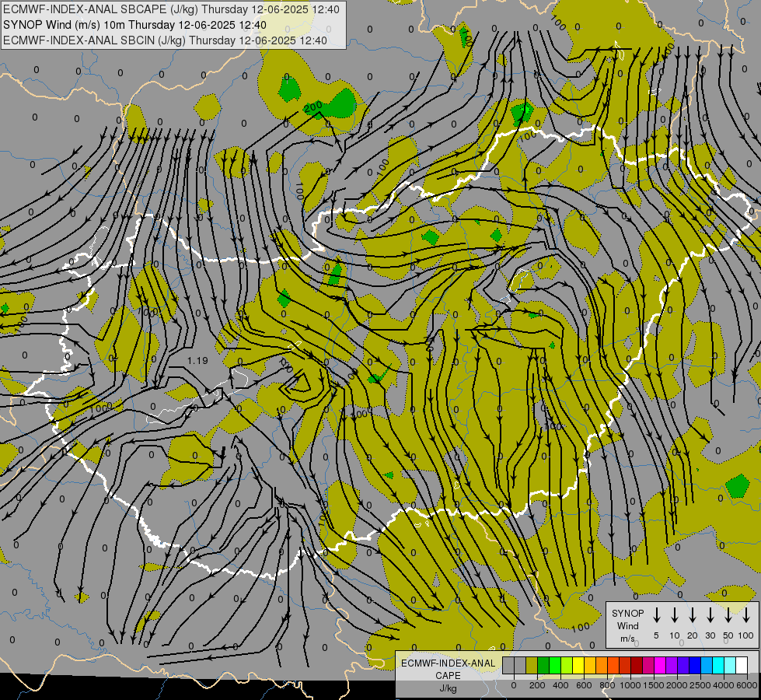This screenshot has height=700, width=761.
Task: Click the number 5 in wind legend
Action: (656, 635)
